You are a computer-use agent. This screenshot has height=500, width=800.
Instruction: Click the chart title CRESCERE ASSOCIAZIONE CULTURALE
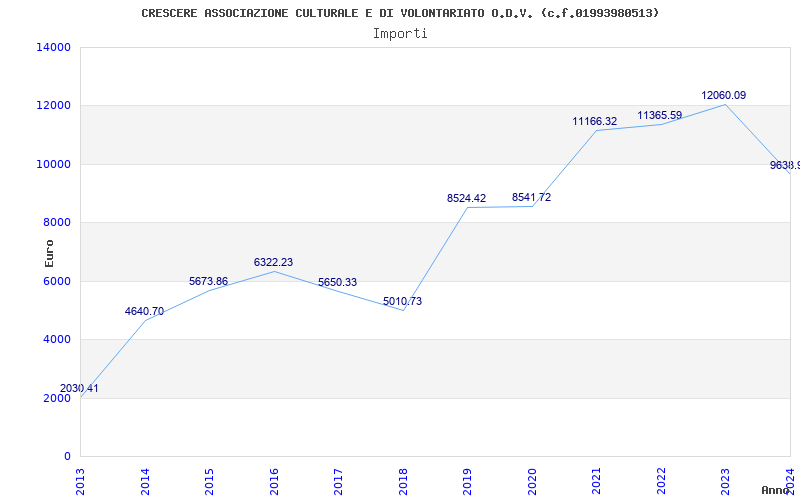coord(400,13)
